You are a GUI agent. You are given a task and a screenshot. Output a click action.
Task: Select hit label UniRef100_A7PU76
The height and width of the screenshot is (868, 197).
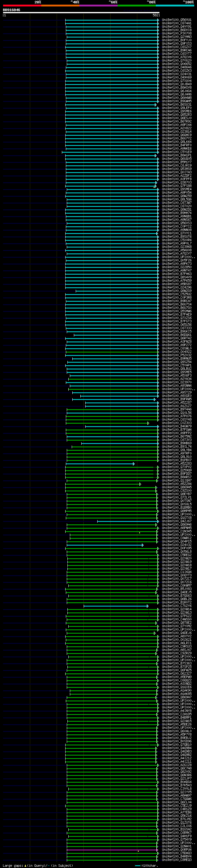[x=177, y=416]
